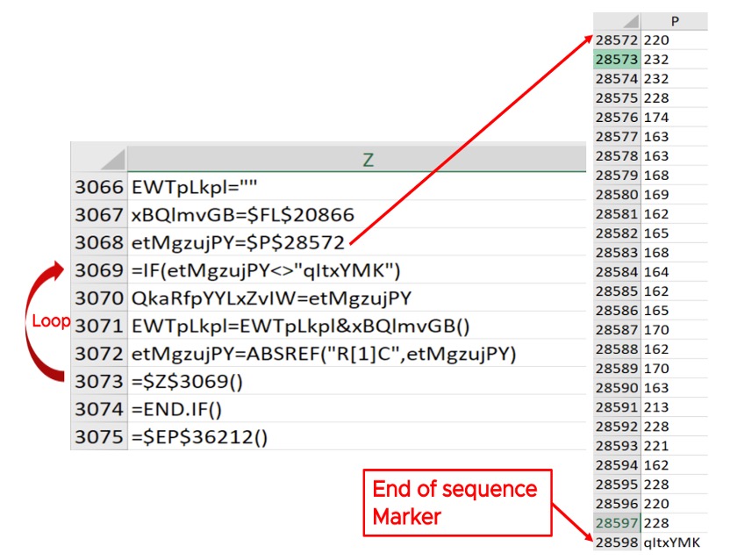Click the End of sequence Marker label
This screenshot has width=730, height=560.
click(x=454, y=503)
